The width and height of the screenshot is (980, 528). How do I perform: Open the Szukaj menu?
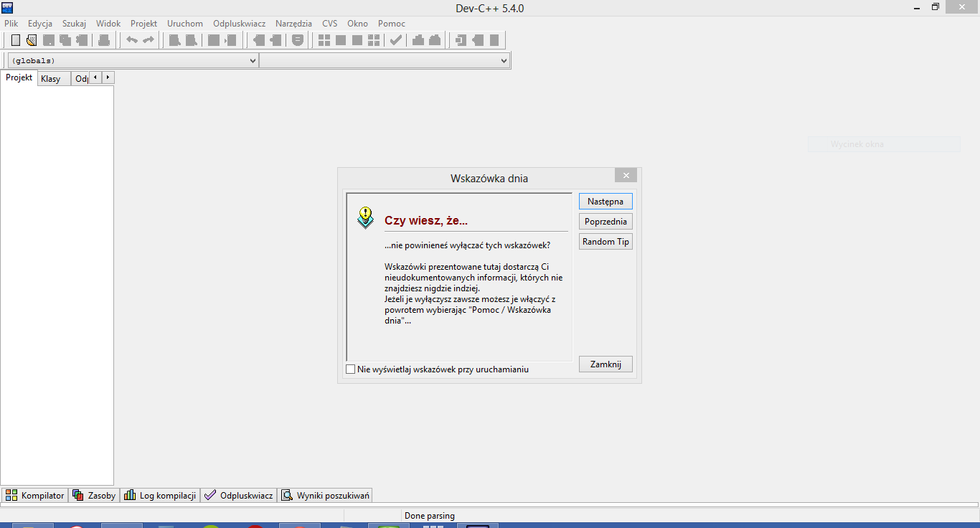click(74, 24)
